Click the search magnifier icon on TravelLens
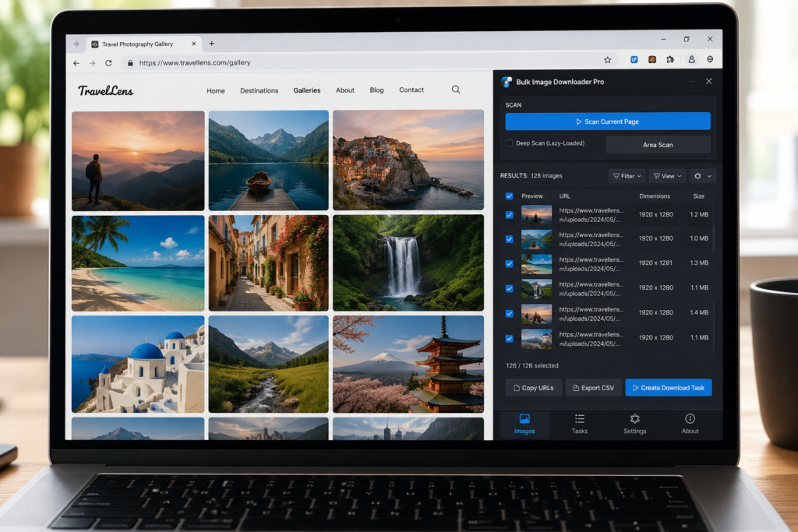Viewport: 798px width, 532px height. (x=455, y=90)
